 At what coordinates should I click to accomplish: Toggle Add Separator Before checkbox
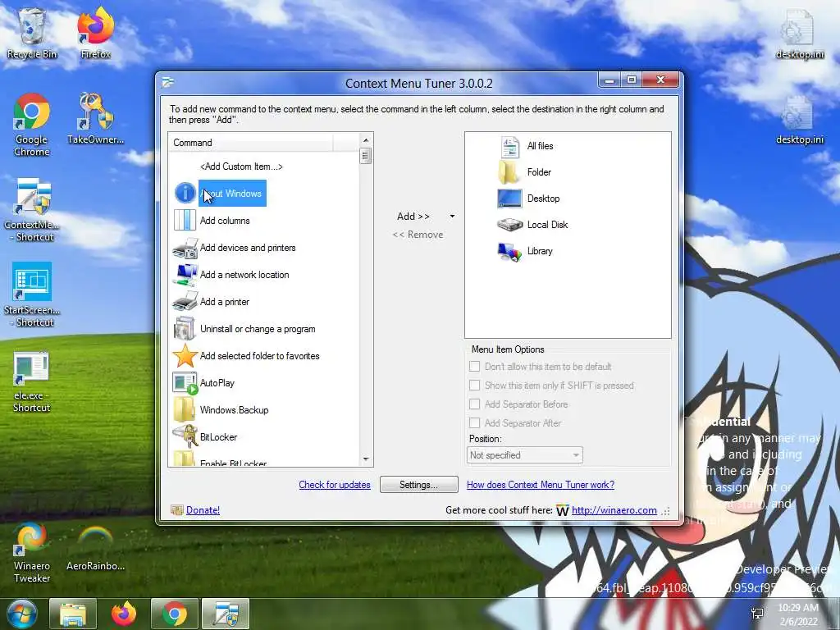click(x=475, y=404)
